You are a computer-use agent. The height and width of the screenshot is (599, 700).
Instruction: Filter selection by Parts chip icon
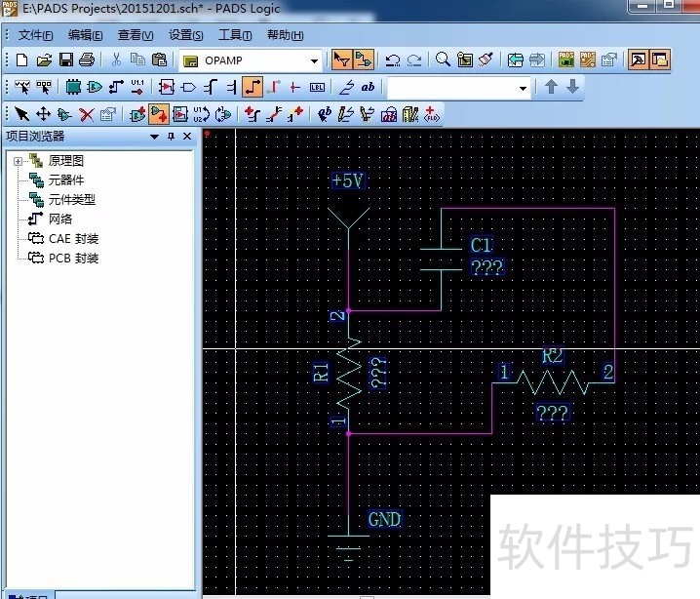(73, 87)
